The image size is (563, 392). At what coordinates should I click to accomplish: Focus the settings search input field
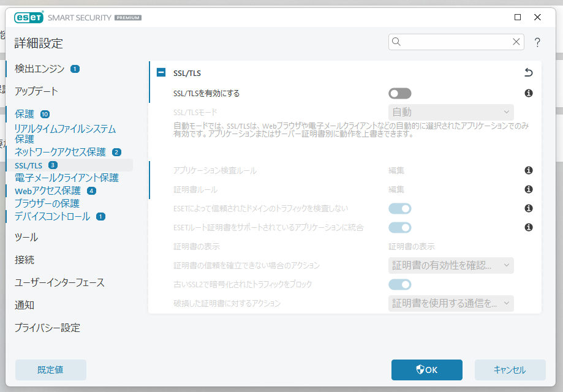pyautogui.click(x=456, y=42)
